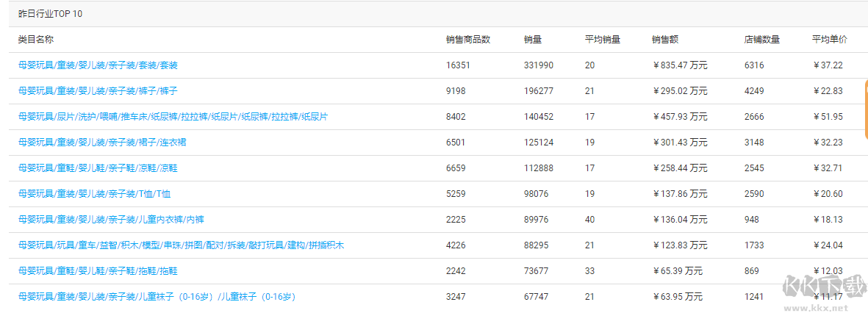Select sales volume 196277
The width and height of the screenshot is (868, 313).
click(539, 90)
